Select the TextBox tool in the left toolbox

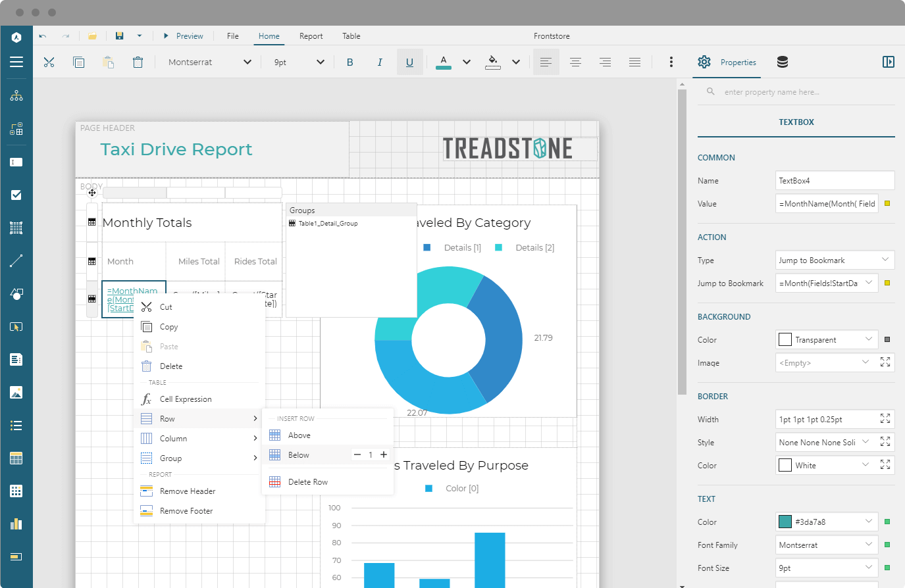click(17, 162)
